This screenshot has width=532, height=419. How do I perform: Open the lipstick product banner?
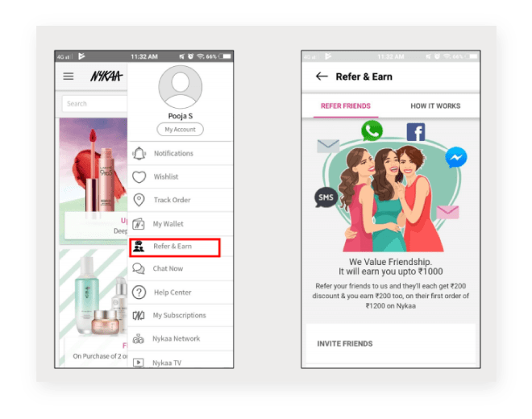94,181
